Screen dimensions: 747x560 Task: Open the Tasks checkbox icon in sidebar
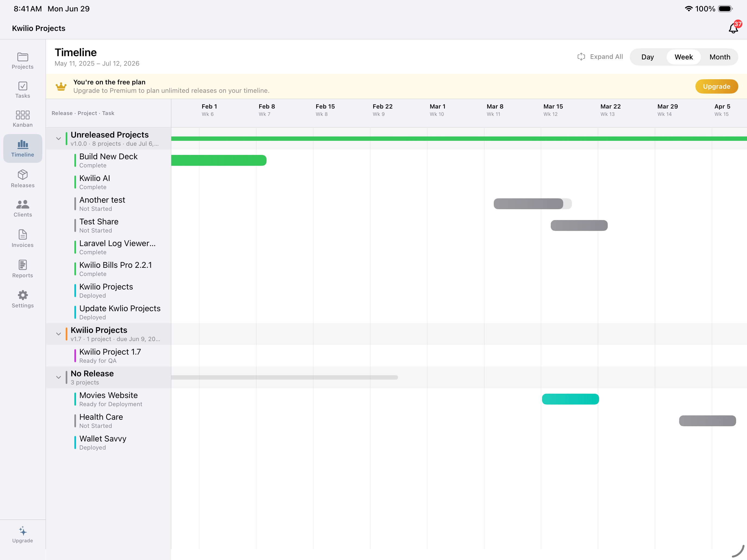(23, 86)
